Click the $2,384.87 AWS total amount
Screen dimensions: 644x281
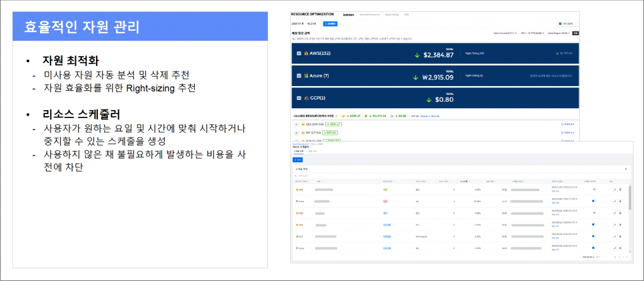pyautogui.click(x=438, y=55)
